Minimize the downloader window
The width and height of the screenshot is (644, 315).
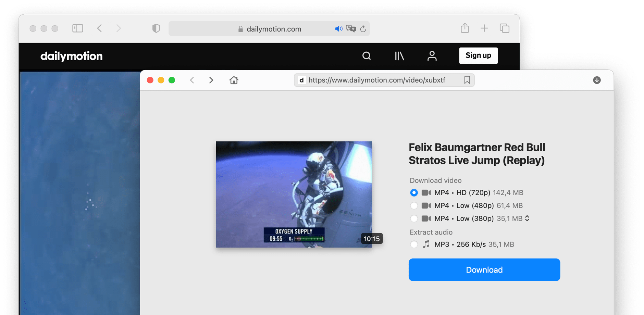click(x=161, y=80)
